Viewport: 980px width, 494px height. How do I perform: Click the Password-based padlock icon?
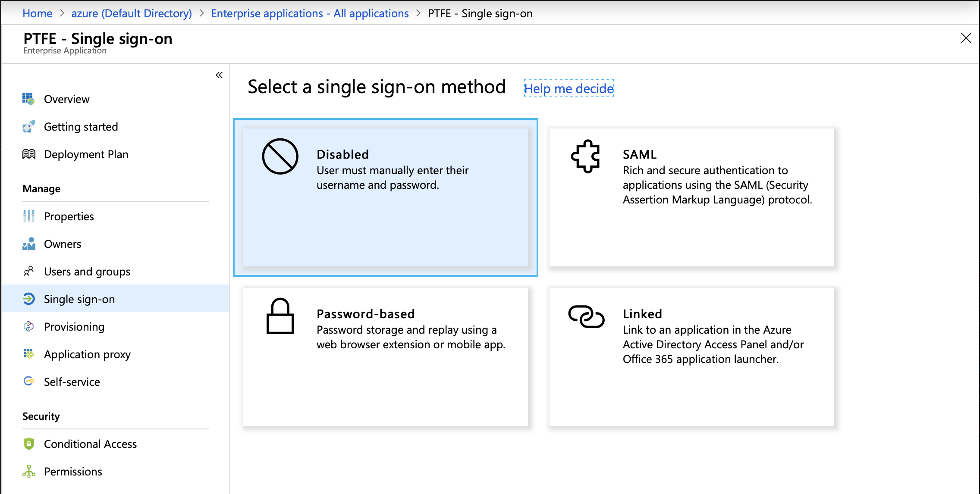point(280,316)
